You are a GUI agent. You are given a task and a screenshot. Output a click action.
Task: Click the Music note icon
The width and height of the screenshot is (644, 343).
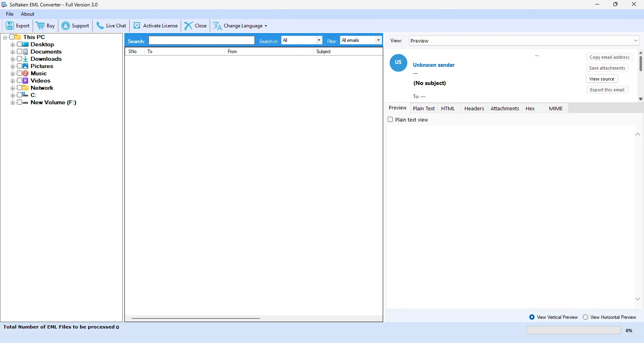click(x=25, y=73)
